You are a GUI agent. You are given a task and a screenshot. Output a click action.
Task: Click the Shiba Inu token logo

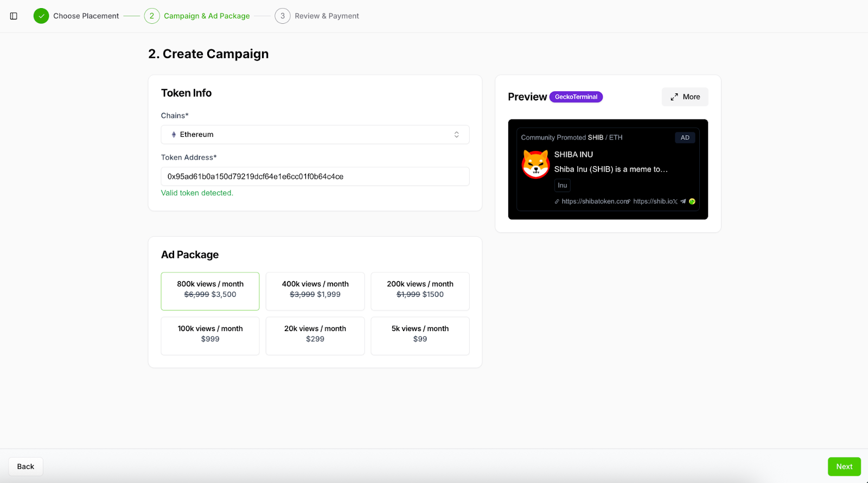pos(535,164)
